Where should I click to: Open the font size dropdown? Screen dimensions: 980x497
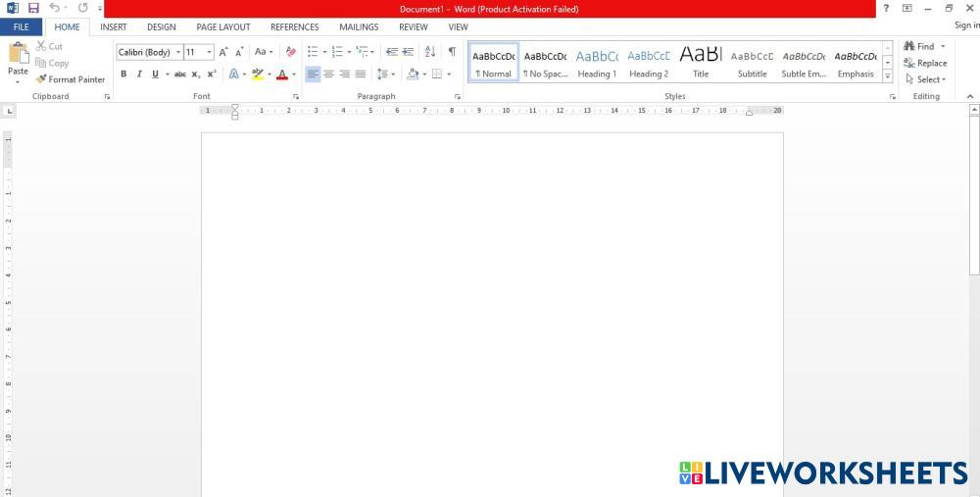click(209, 52)
